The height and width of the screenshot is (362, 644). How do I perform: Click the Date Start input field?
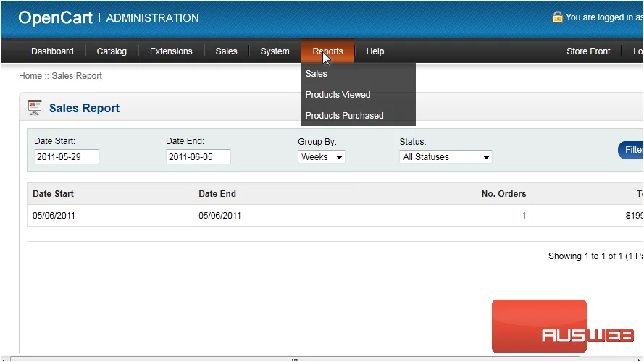tap(67, 157)
